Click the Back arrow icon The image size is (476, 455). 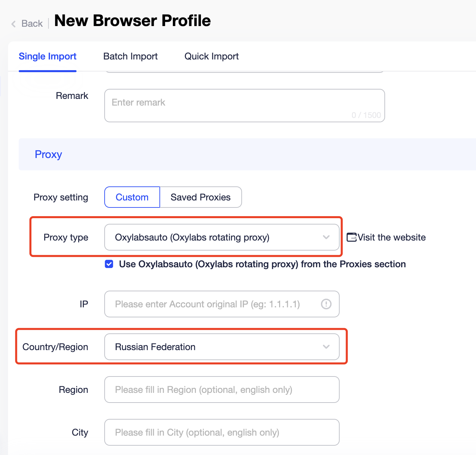pyautogui.click(x=13, y=23)
